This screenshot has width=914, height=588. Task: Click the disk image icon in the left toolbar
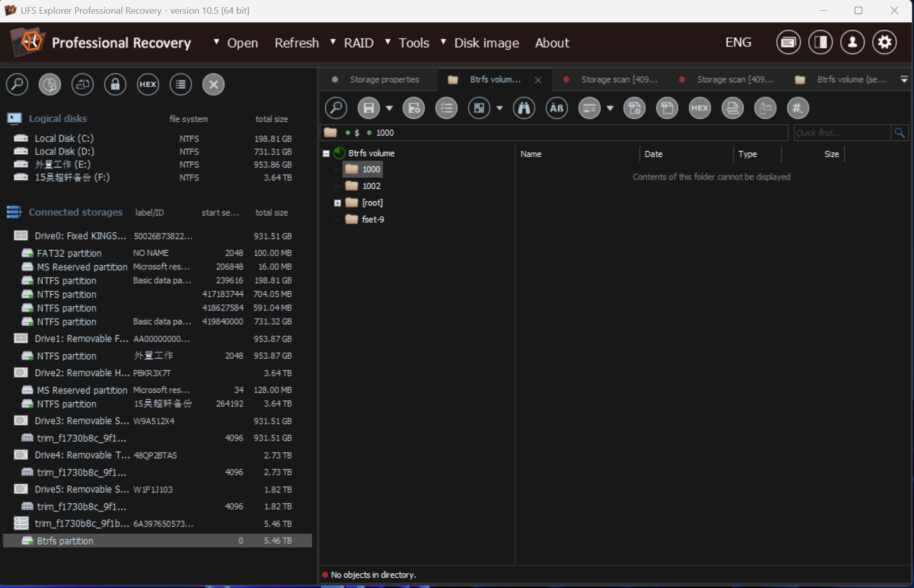[x=83, y=84]
